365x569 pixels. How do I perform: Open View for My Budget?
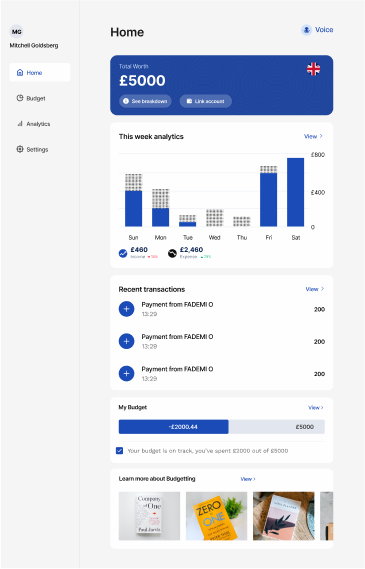316,408
